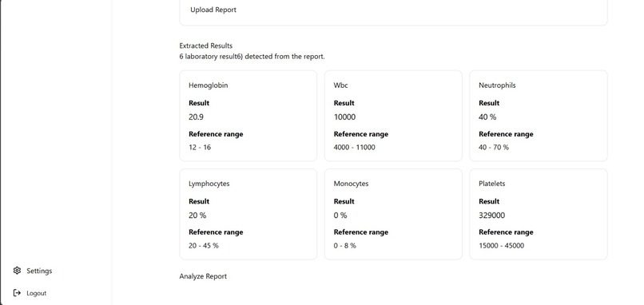Click the Reference range label in Monocytes card
This screenshot has width=644, height=305.
361,232
